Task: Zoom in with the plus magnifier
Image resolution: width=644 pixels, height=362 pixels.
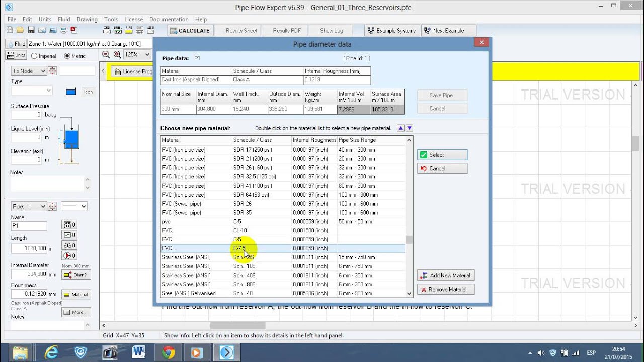Action: pos(117,54)
